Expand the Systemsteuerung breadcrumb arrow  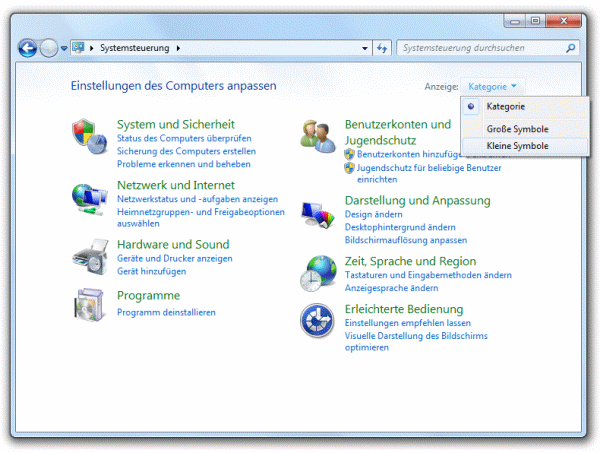pyautogui.click(x=180, y=48)
